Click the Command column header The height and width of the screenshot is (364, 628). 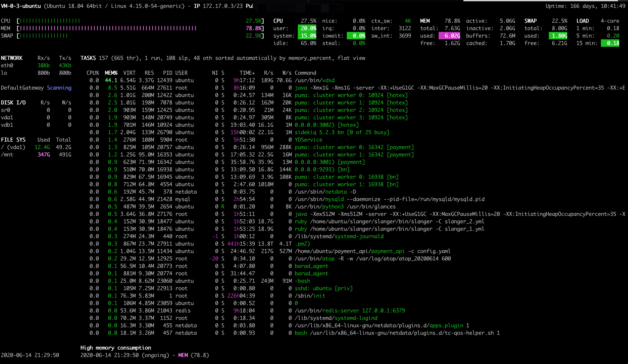[x=305, y=73]
